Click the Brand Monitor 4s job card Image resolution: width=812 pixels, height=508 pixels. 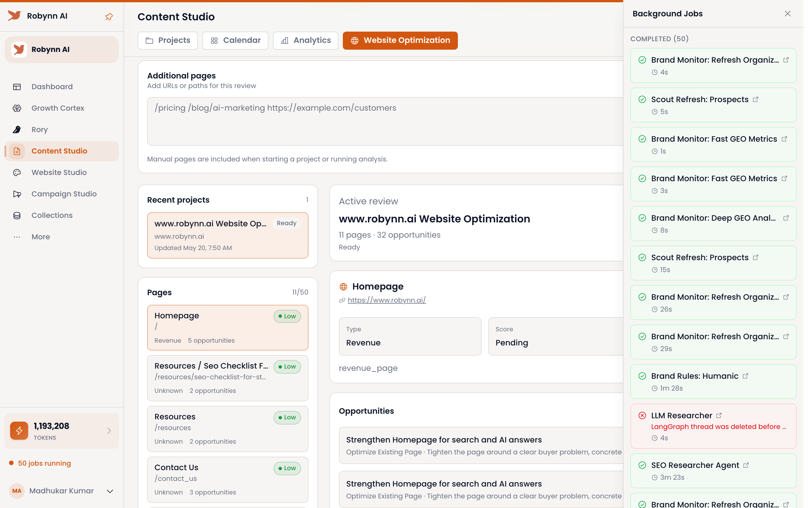[x=713, y=65]
